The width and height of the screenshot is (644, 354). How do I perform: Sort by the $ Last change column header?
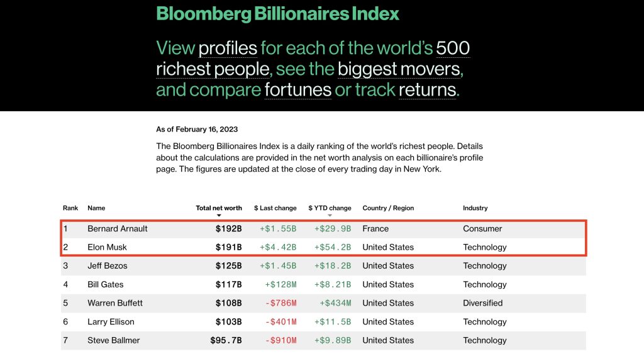275,208
